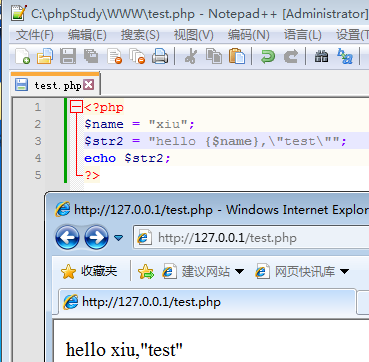Print the document with the printer icon
The image size is (369, 362).
(x=160, y=56)
